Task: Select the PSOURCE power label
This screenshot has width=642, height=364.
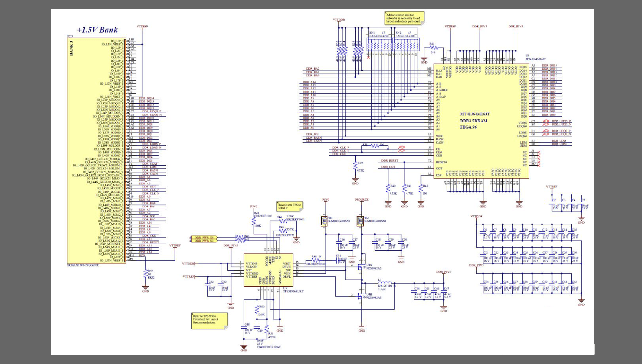Action: coord(362,200)
